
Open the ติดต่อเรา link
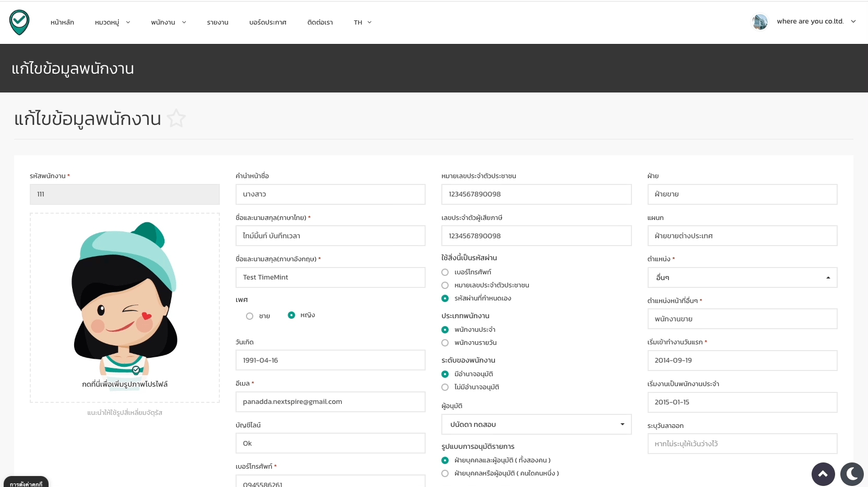point(320,22)
